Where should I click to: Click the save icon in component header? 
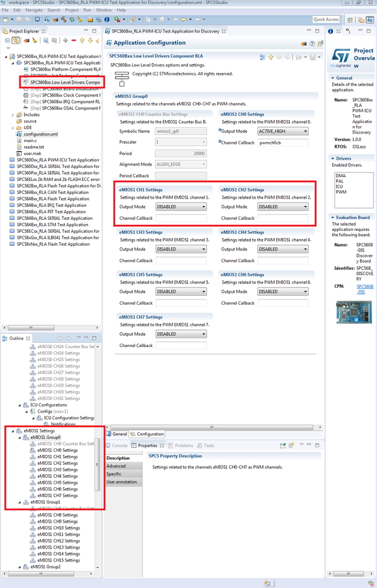point(313,57)
